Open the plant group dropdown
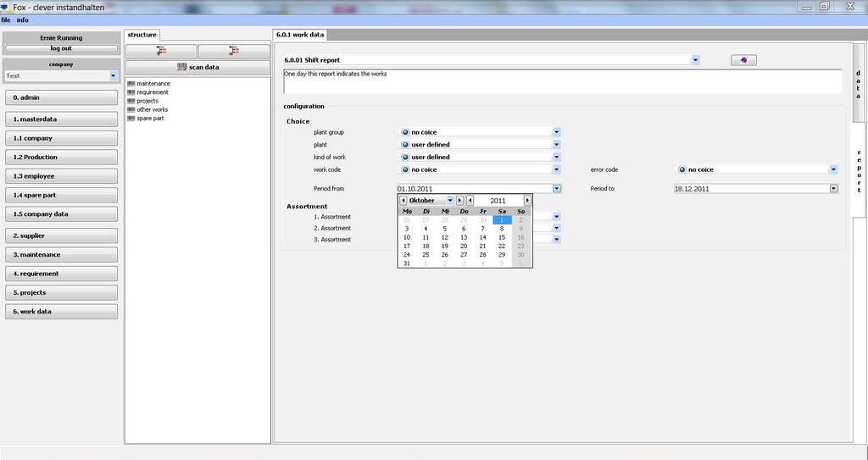Screen dimensions: 868x460 point(557,132)
